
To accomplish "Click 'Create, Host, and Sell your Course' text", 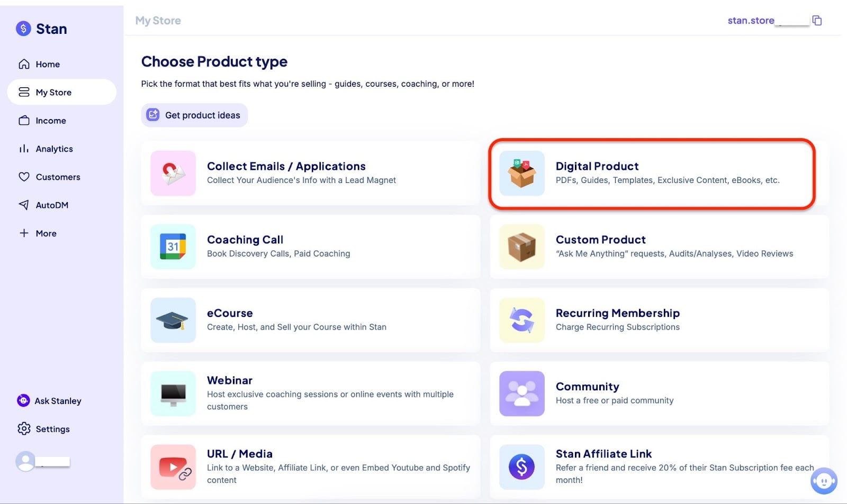I will (296, 327).
